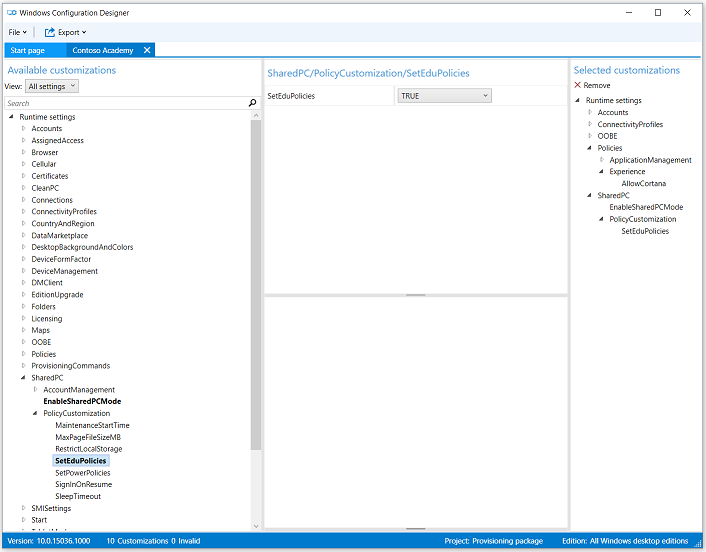Select Maps tree item

tap(41, 330)
